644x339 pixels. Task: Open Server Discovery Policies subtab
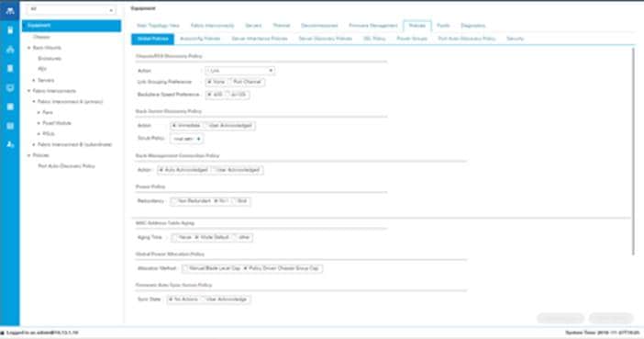pyautogui.click(x=326, y=39)
